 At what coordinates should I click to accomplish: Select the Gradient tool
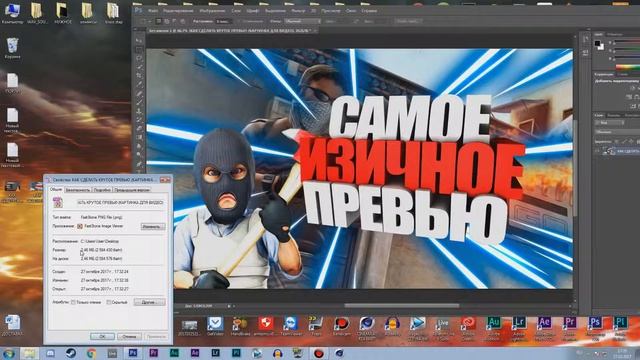(x=139, y=137)
